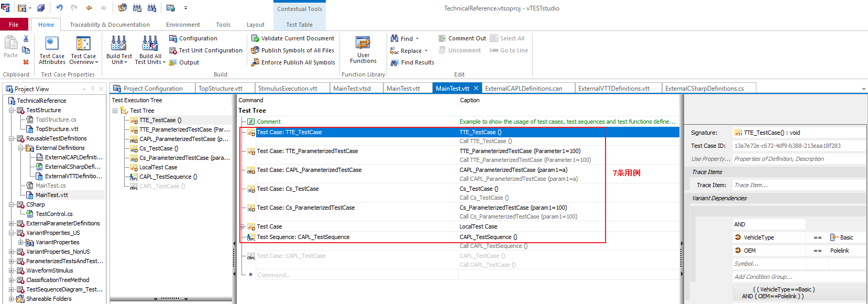Viewport: 868px width, 304px height.
Task: Click the publish symbols icon in quick access toolbar
Action: point(122,8)
